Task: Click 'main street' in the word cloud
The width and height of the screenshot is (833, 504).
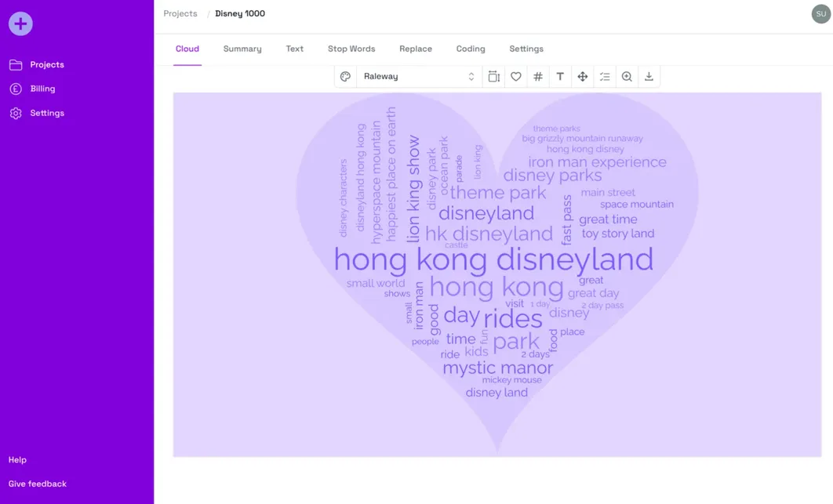Action: tap(608, 193)
